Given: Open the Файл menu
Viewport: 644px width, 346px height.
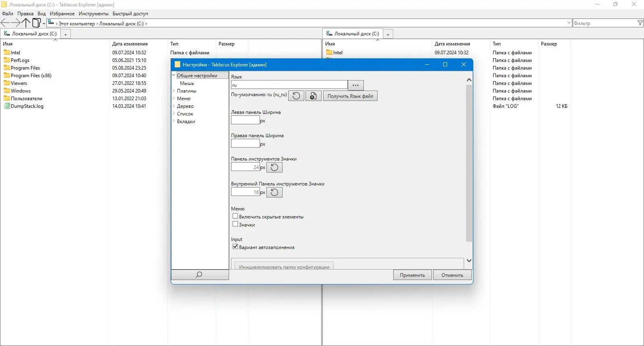Looking at the screenshot, I should coord(8,14).
